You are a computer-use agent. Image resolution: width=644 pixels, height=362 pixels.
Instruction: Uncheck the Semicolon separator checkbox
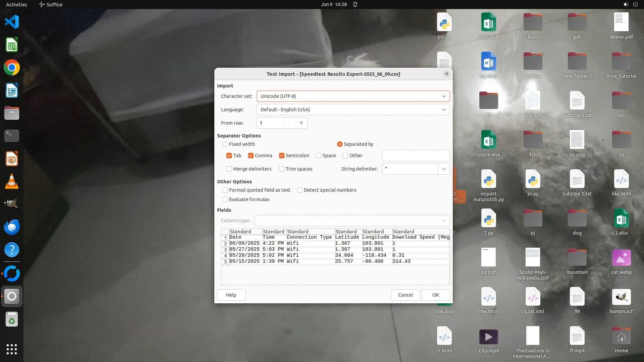(282, 156)
